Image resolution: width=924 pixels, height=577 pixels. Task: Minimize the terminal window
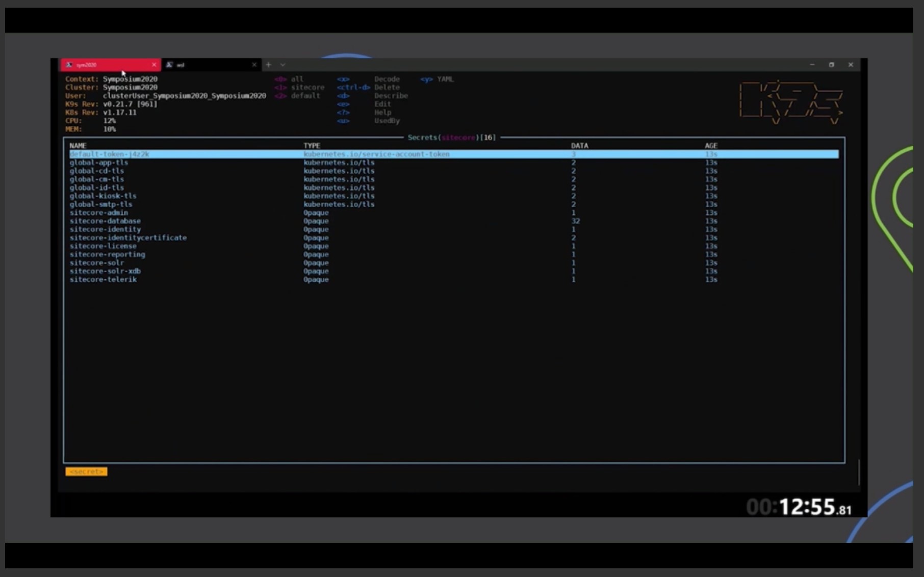pyautogui.click(x=812, y=65)
